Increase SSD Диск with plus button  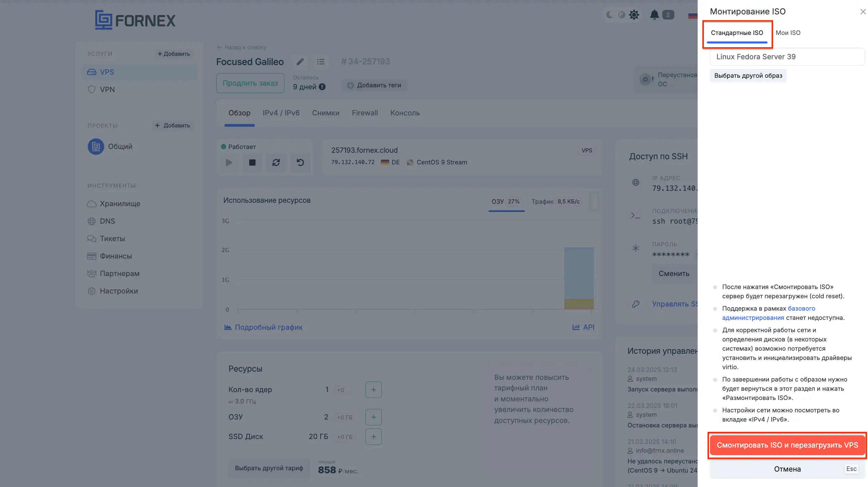pos(374,437)
